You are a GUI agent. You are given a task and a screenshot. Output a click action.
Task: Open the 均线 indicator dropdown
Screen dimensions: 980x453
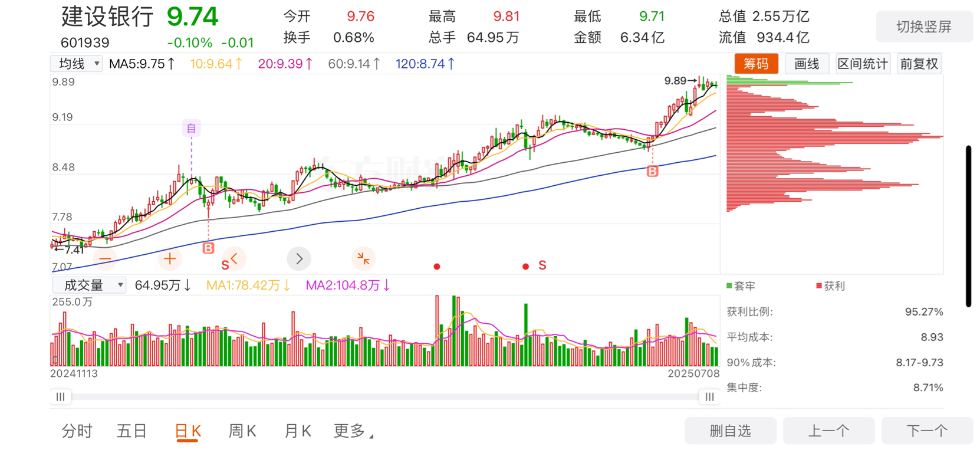77,64
